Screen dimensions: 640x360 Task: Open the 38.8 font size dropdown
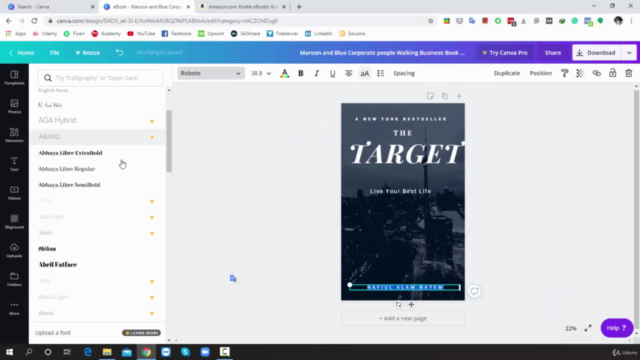pyautogui.click(x=261, y=73)
